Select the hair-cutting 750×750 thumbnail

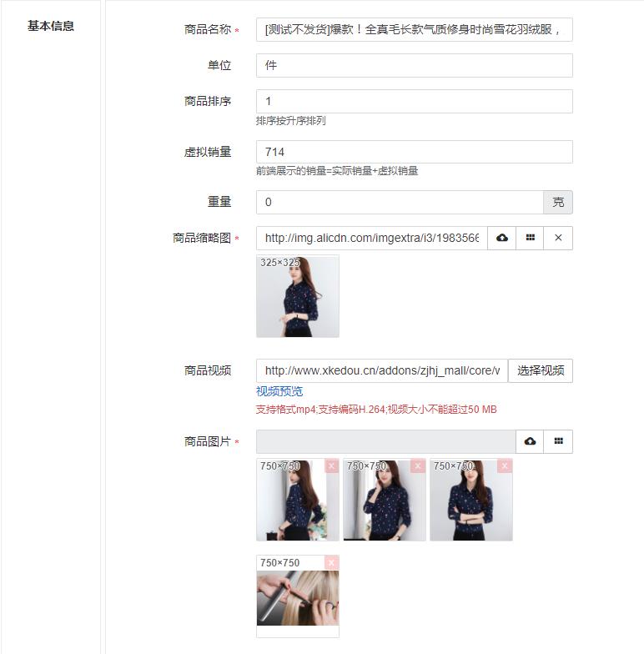point(298,599)
